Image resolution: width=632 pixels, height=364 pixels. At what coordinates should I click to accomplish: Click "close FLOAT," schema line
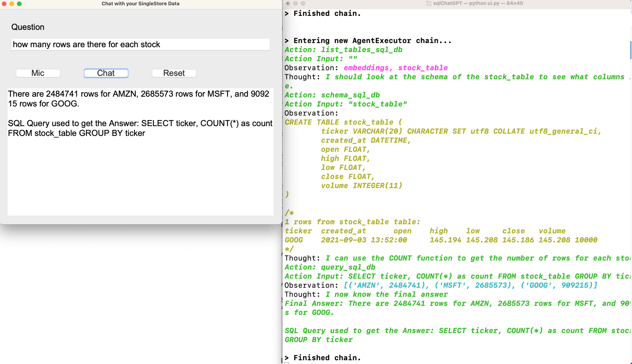click(348, 176)
